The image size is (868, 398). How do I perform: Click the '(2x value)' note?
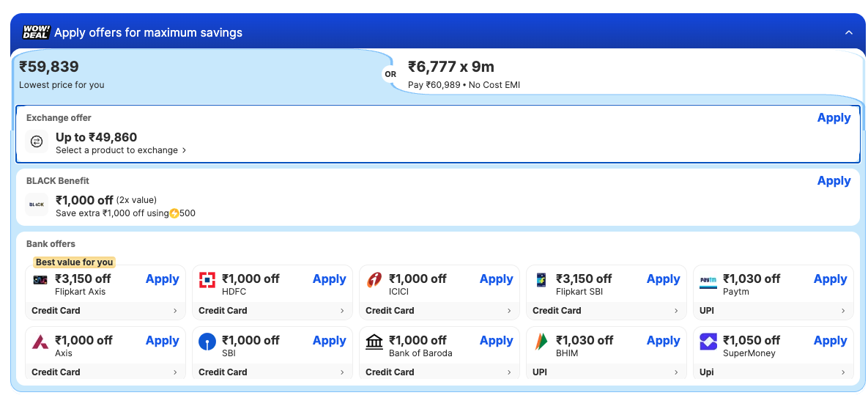pyautogui.click(x=136, y=200)
